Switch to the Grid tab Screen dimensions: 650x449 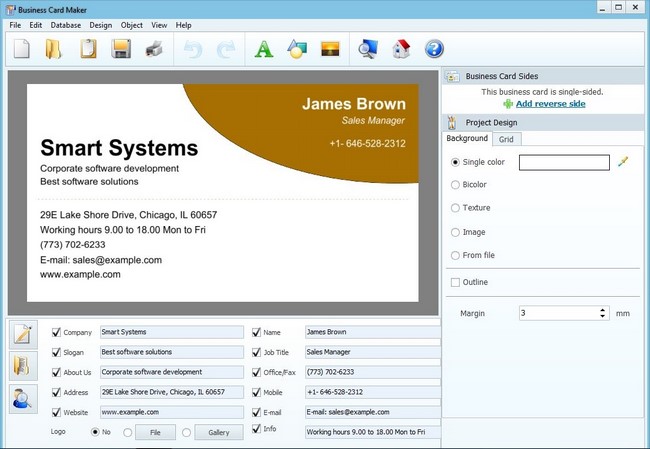coord(506,139)
